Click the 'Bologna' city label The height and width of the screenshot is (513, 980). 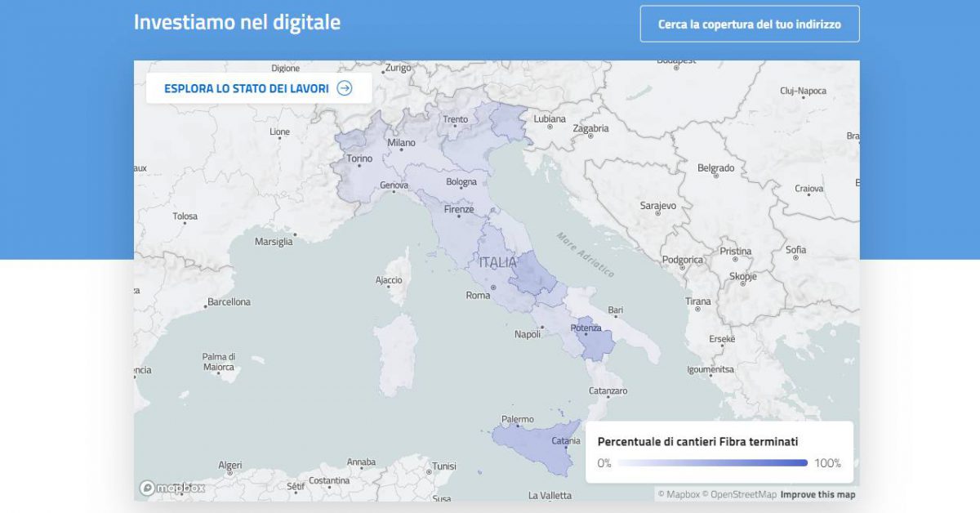tap(461, 181)
